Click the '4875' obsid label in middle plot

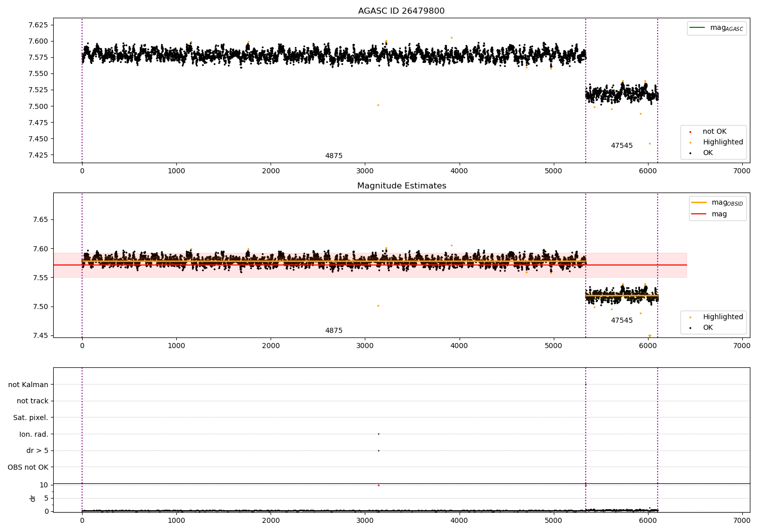(334, 331)
